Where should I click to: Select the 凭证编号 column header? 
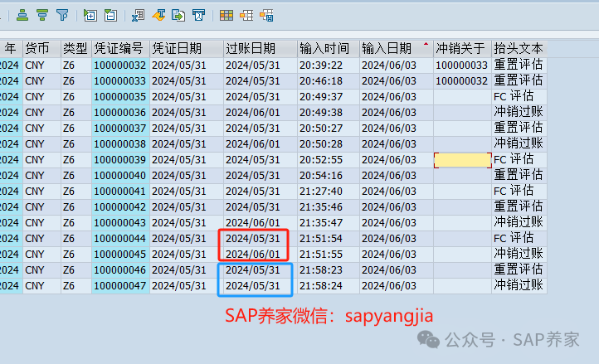(121, 49)
